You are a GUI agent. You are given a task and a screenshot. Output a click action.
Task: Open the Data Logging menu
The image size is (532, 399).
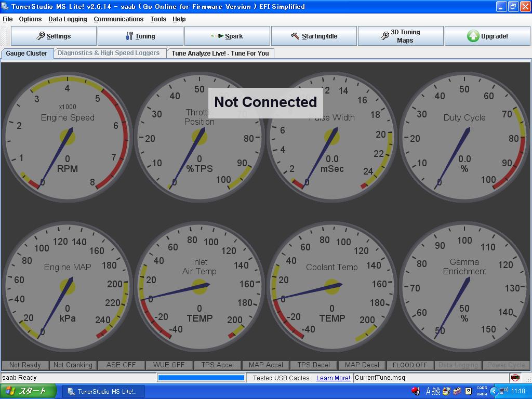click(68, 19)
